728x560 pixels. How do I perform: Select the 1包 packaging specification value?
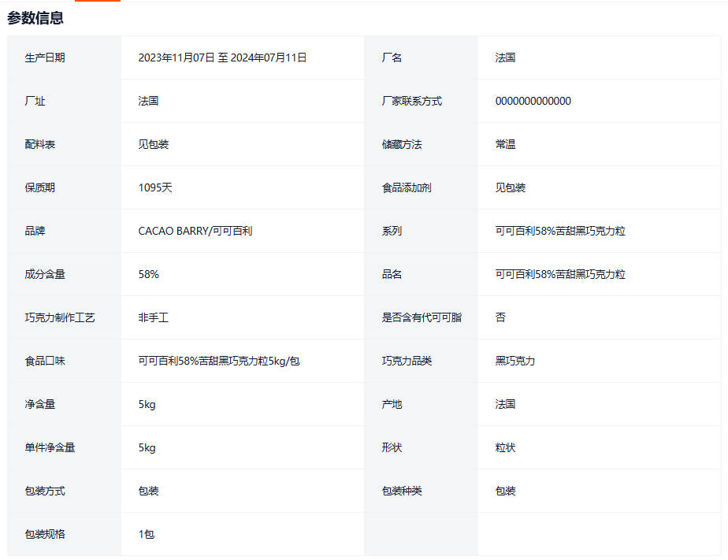click(147, 534)
